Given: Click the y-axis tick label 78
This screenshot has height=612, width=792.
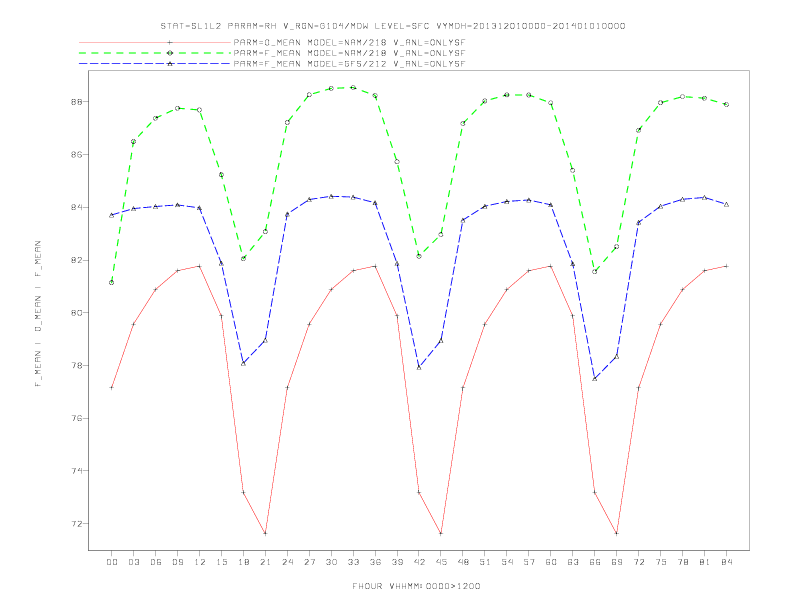Looking at the screenshot, I should click(x=77, y=366).
